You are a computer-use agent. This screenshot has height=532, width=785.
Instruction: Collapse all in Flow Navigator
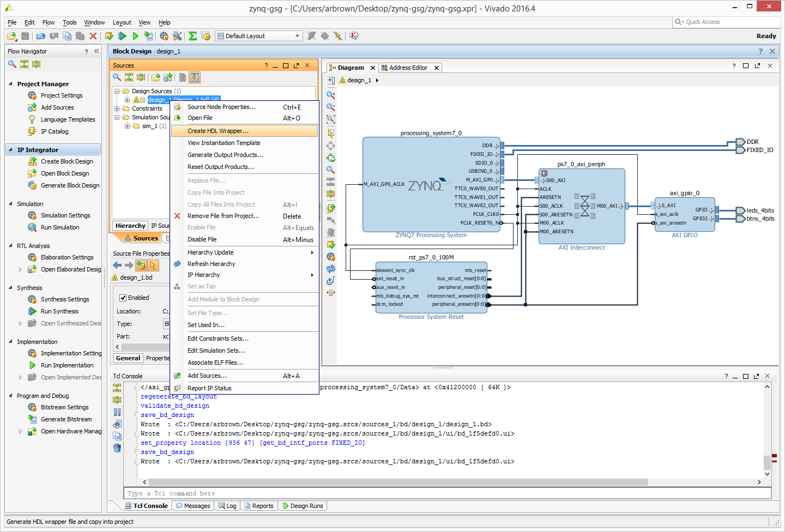click(x=24, y=64)
